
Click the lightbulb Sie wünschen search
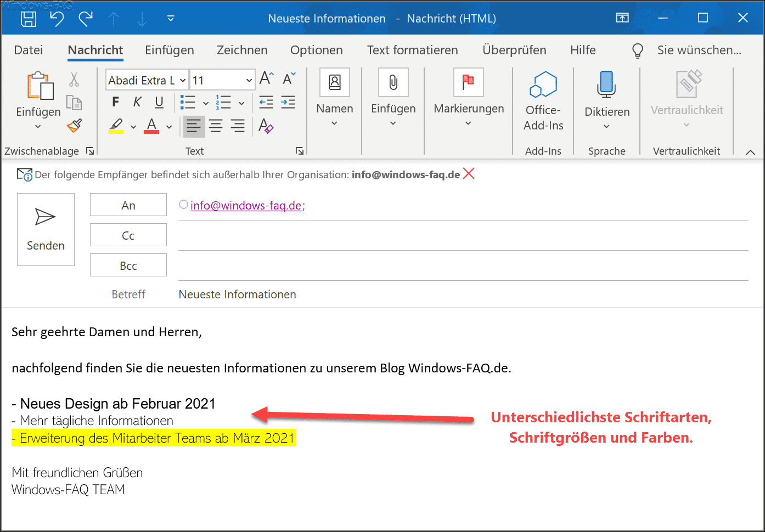[687, 50]
